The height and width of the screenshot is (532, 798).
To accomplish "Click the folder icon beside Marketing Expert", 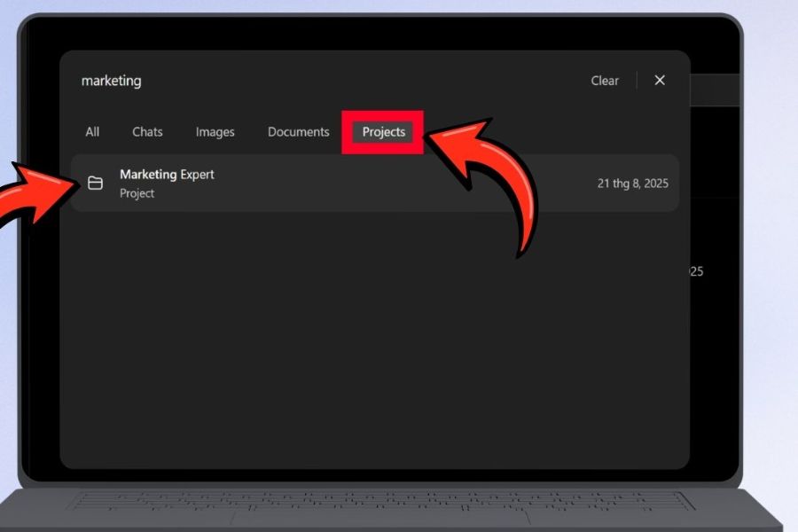I will [x=95, y=183].
